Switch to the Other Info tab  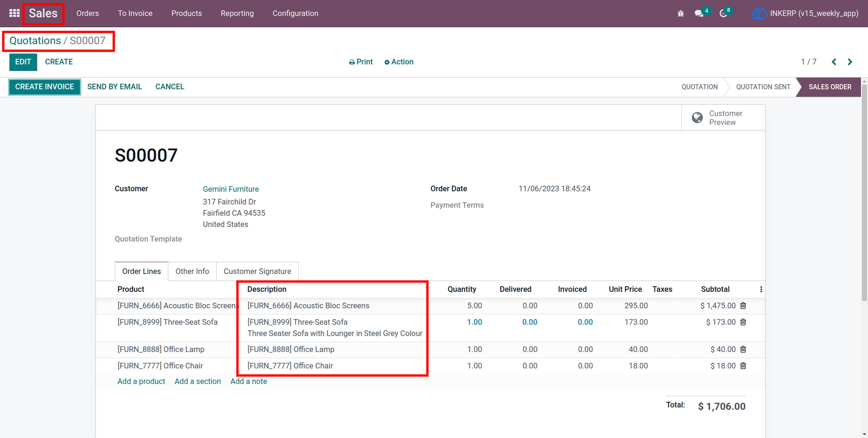[192, 271]
